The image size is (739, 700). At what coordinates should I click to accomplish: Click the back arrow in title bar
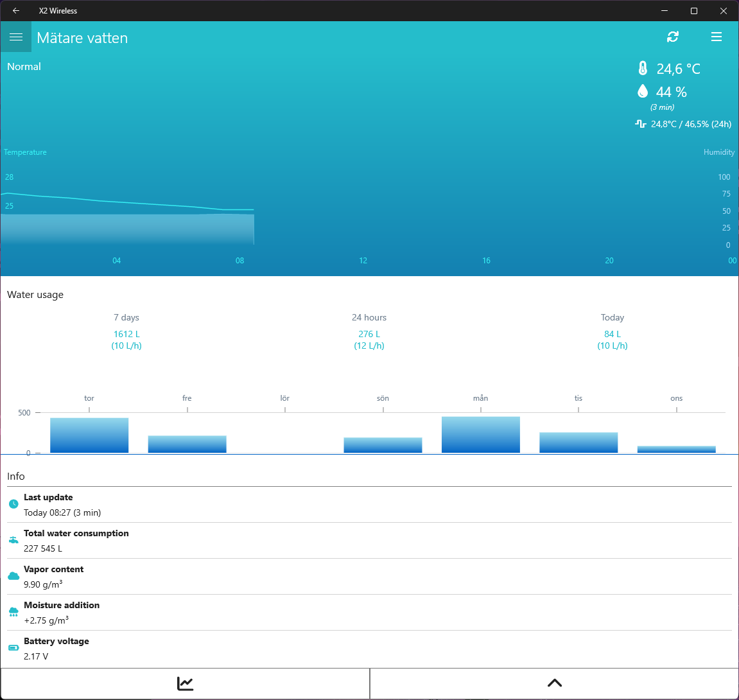[x=16, y=10]
